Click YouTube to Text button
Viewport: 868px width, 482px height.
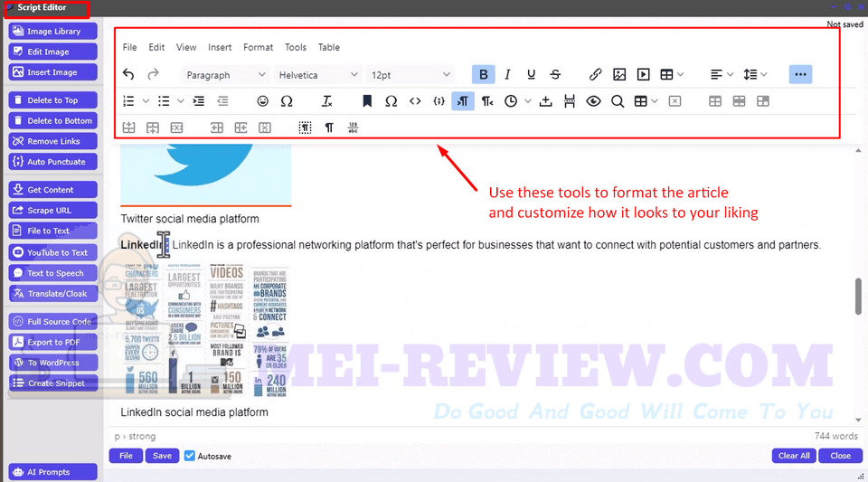[53, 252]
